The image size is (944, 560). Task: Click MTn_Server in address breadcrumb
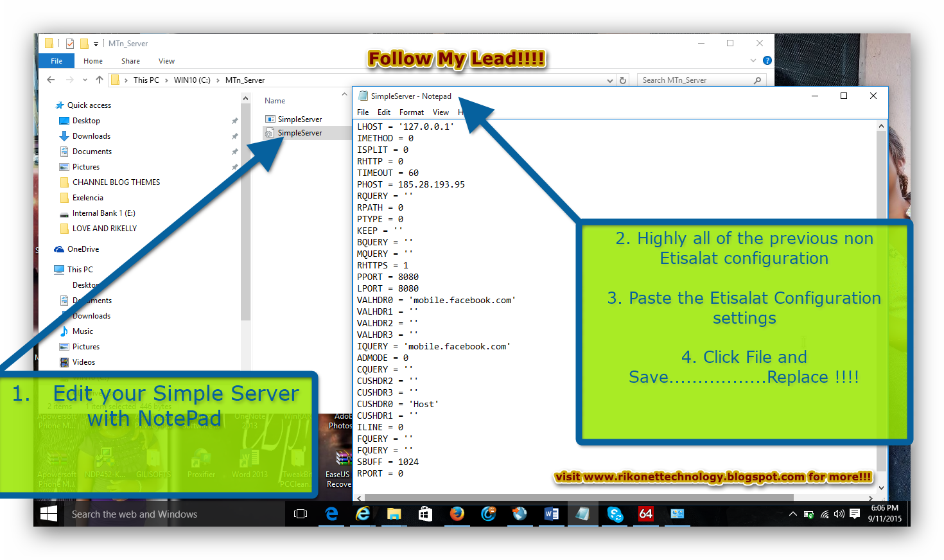(x=245, y=80)
